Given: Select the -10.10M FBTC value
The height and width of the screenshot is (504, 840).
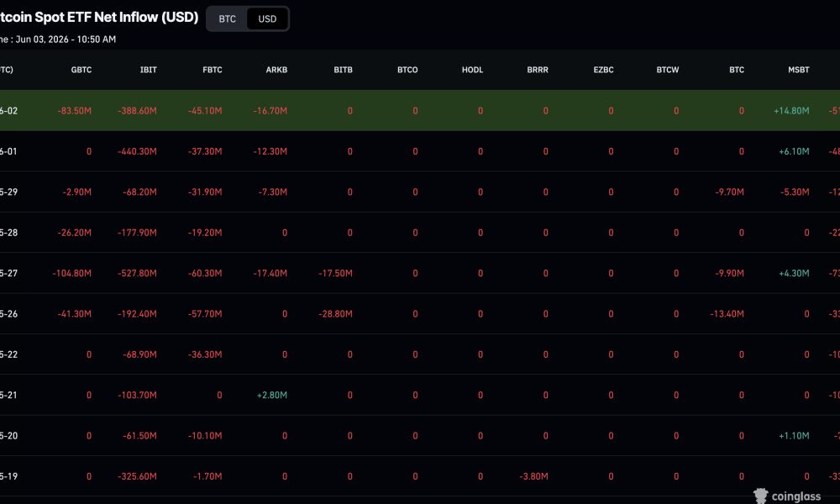Looking at the screenshot, I should point(205,435).
